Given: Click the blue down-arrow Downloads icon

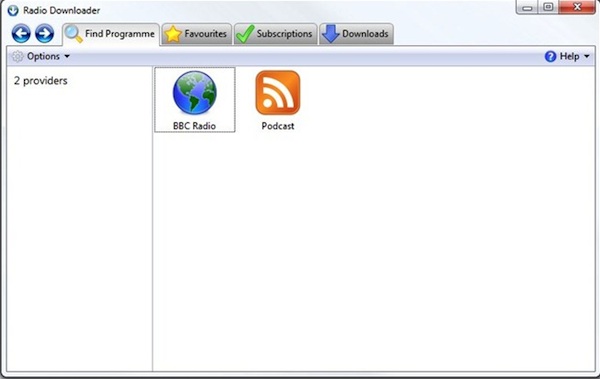Looking at the screenshot, I should coord(331,34).
